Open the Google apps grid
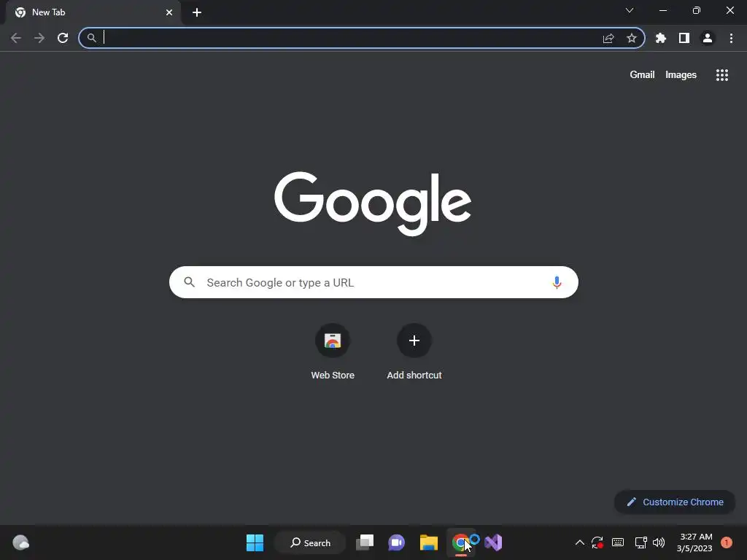This screenshot has height=560, width=747. point(722,75)
